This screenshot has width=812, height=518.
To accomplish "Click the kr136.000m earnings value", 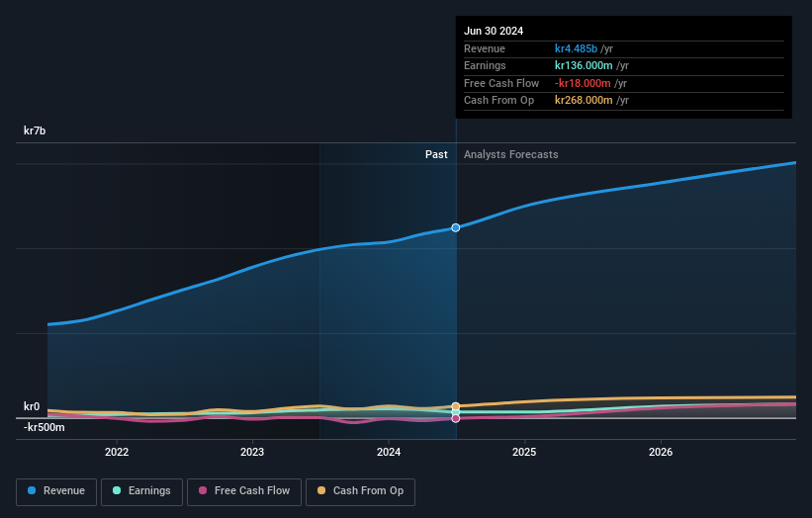I will pyautogui.click(x=584, y=65).
